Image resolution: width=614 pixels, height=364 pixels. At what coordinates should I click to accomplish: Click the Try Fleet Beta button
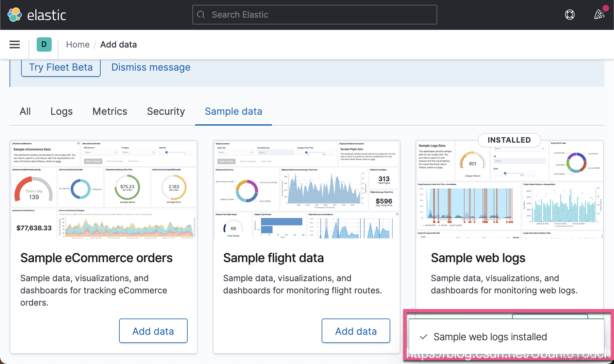[61, 67]
